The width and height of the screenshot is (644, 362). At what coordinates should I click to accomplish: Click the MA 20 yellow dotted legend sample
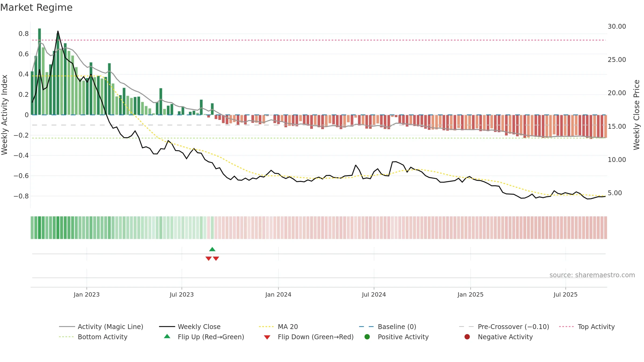[x=267, y=327]
